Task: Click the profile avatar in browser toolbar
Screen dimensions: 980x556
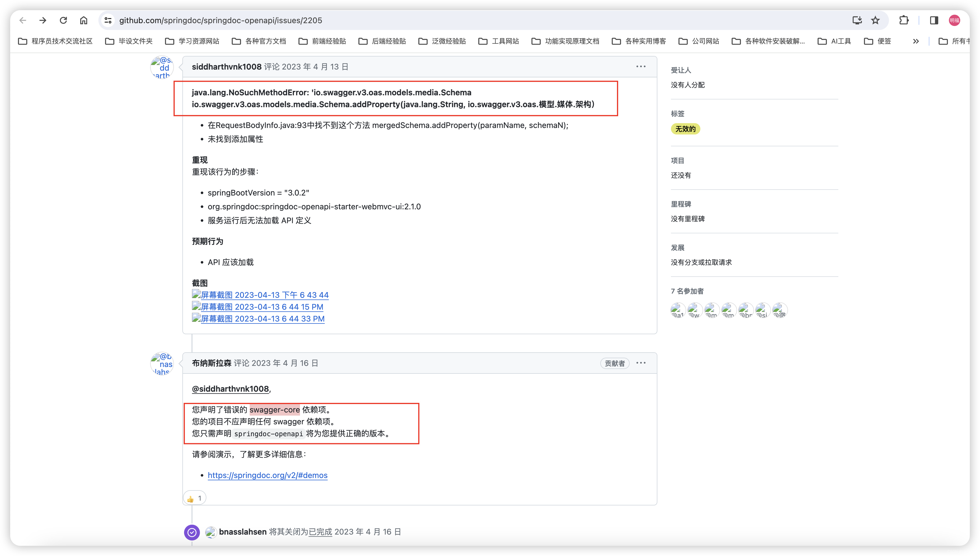Action: (x=954, y=20)
